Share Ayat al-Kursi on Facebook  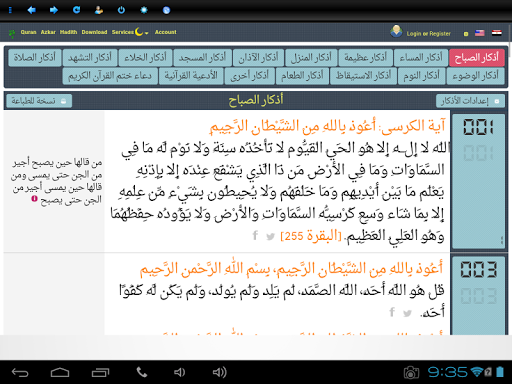255,235
